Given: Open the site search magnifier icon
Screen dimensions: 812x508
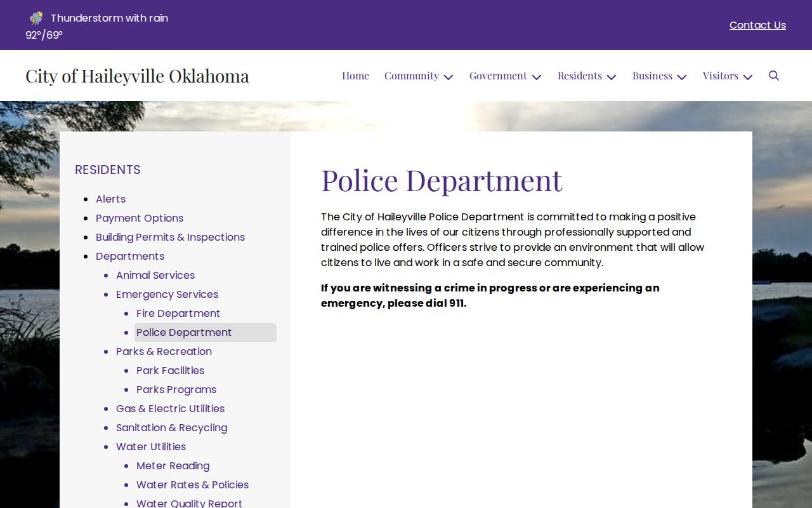Looking at the screenshot, I should tap(774, 76).
